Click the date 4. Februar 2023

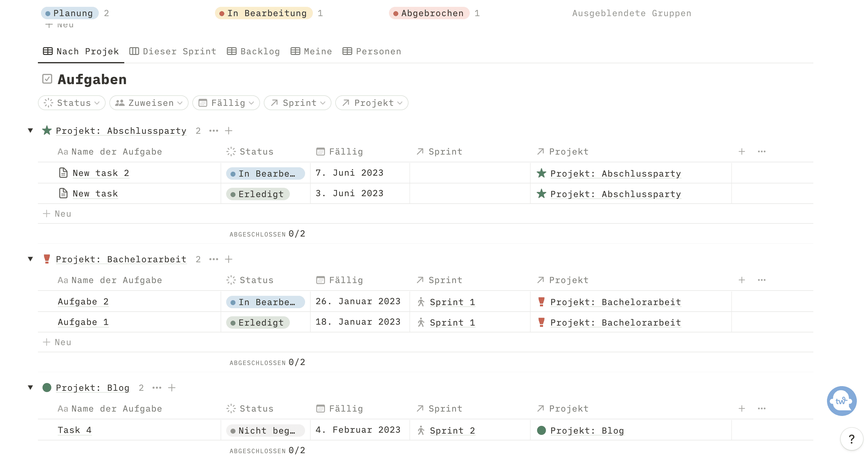358,430
